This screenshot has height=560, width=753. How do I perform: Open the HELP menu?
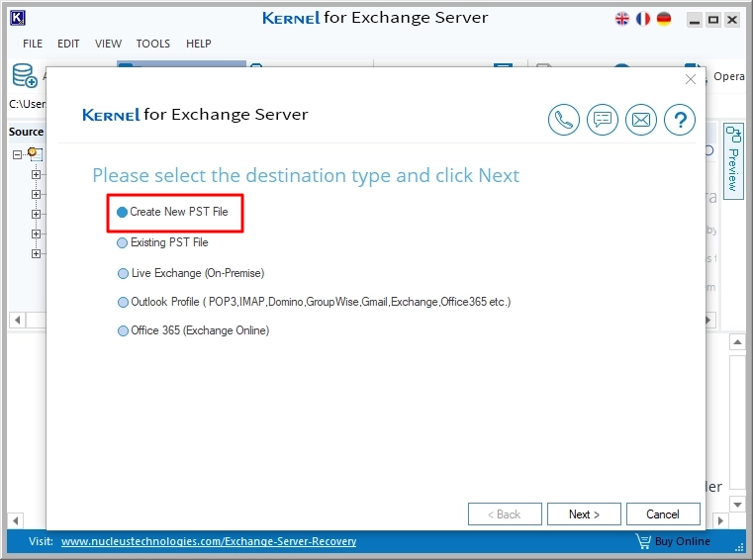[198, 44]
